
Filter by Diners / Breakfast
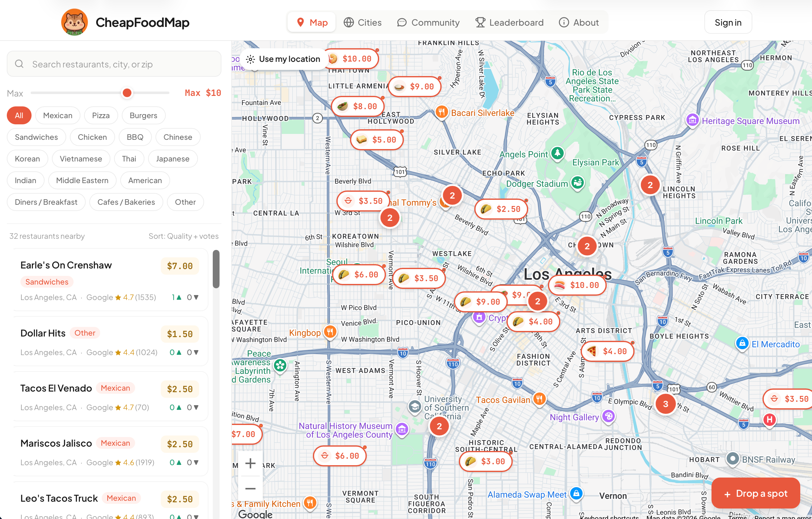coord(46,202)
